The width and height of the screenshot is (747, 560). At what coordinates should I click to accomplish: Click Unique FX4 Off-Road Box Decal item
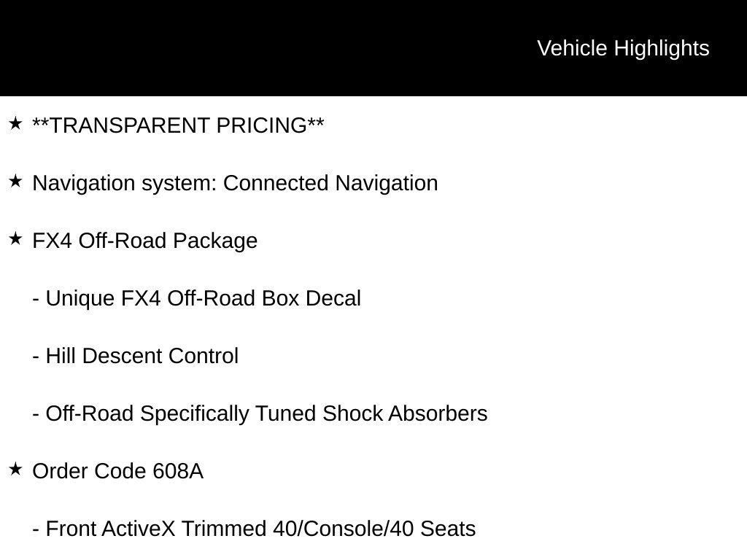pos(197,298)
